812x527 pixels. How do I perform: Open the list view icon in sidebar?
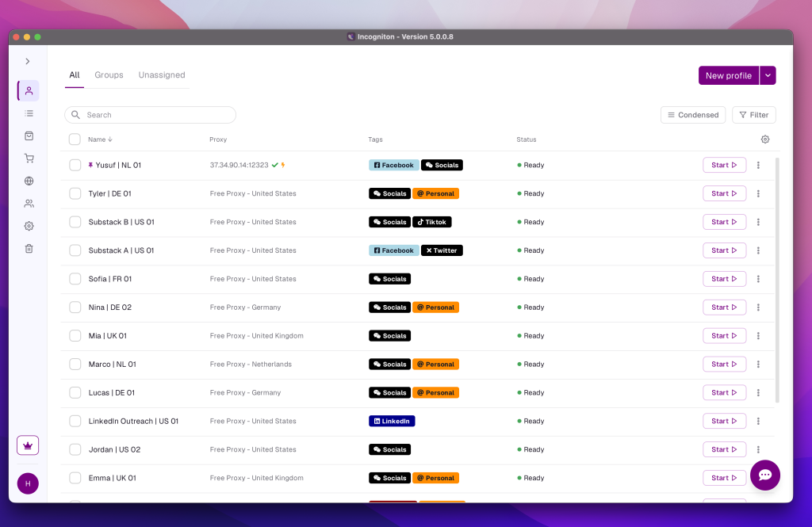(29, 113)
